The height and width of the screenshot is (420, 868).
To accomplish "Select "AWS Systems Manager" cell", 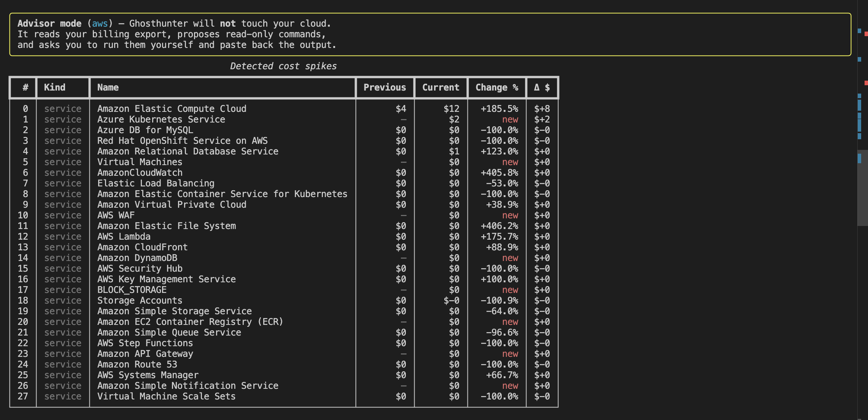I will (x=148, y=375).
